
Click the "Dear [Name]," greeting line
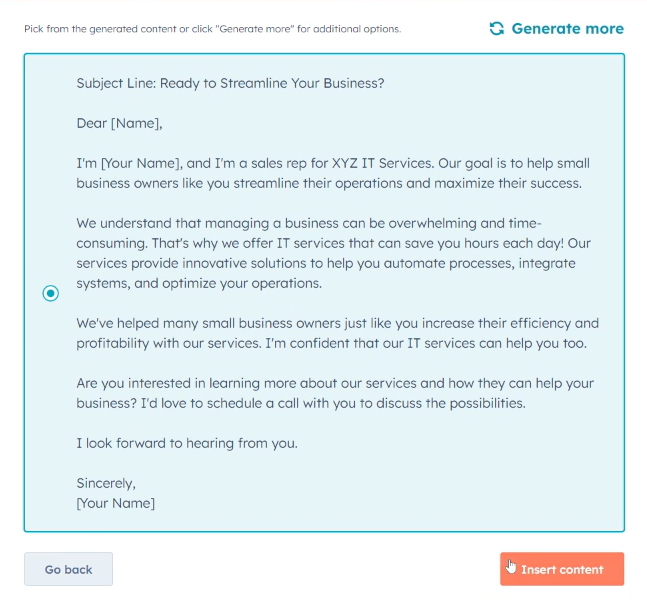(119, 124)
